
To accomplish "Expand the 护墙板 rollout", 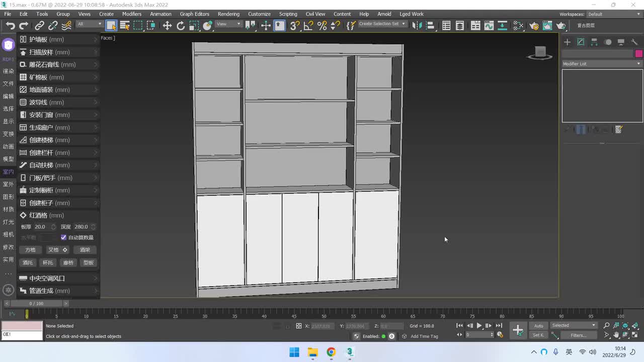I will (x=59, y=39).
